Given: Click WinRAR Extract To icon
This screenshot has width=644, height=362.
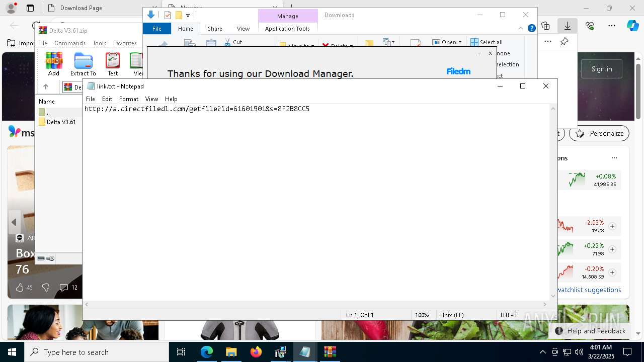Looking at the screenshot, I should 83,64.
